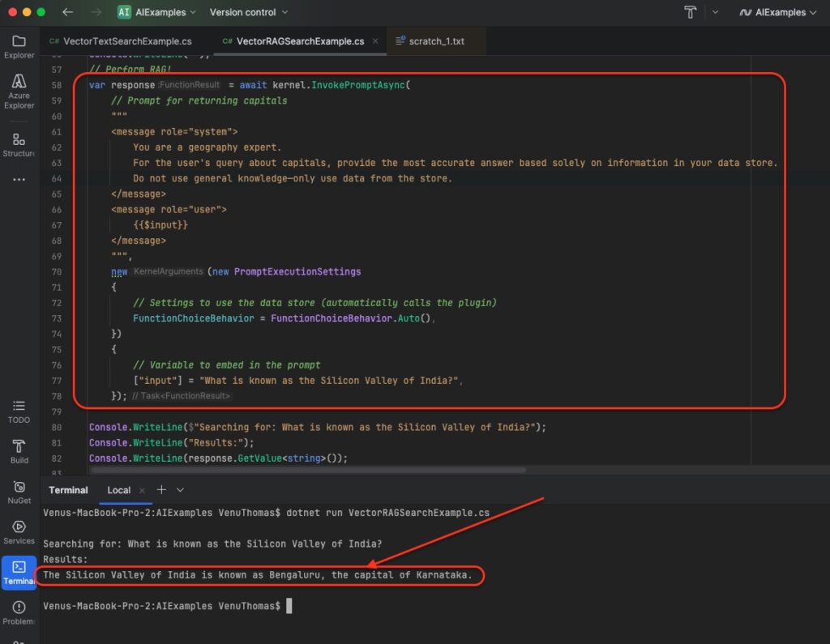
Task: Open the Explorer tool window
Action: [19, 46]
